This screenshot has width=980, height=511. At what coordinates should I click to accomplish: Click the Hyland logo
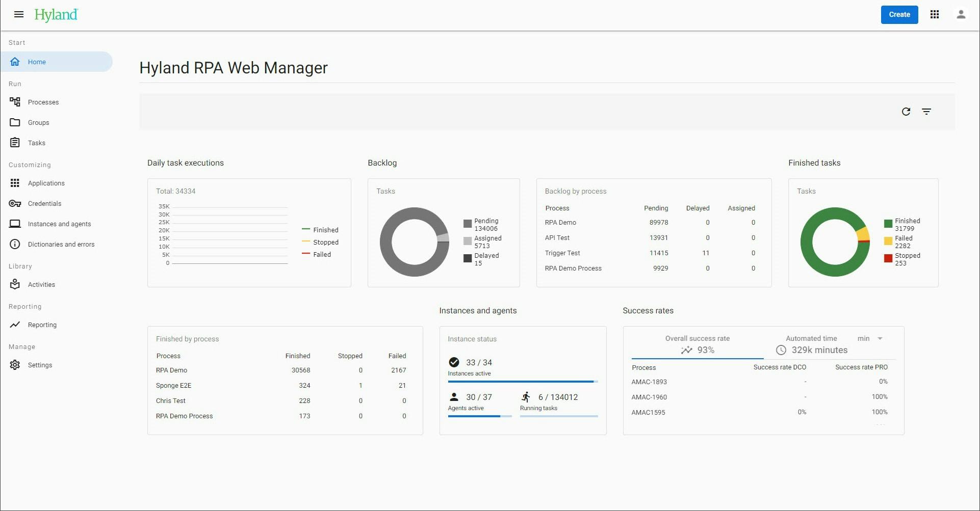(x=56, y=15)
